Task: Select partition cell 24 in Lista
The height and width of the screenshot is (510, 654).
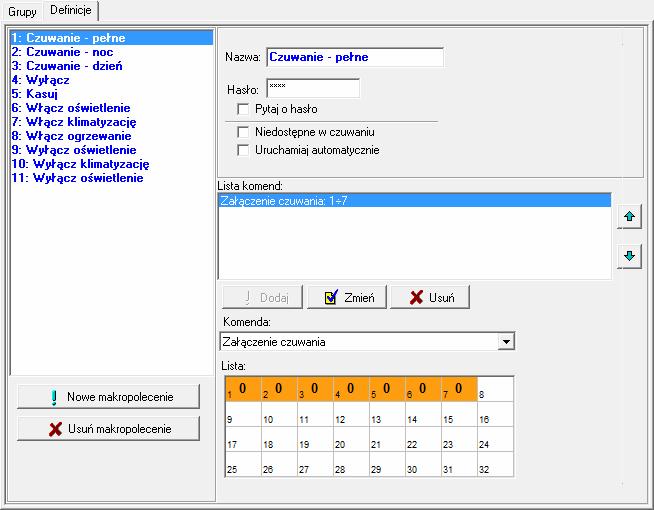Action: coord(496,439)
